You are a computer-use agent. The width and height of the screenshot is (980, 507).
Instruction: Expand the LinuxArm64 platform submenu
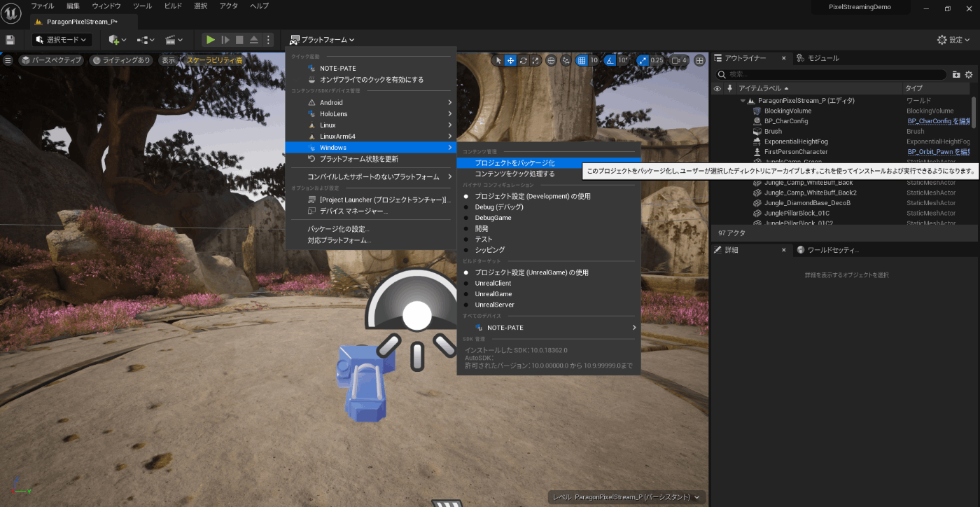point(370,137)
